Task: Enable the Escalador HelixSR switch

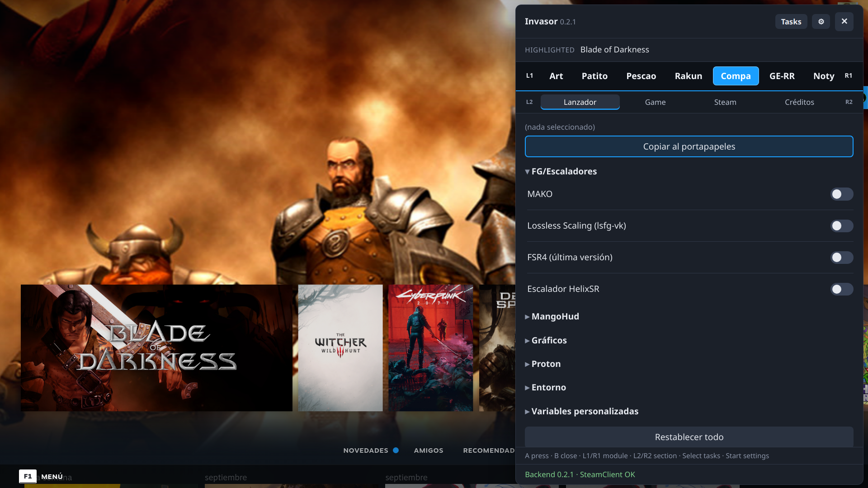Action: point(842,289)
